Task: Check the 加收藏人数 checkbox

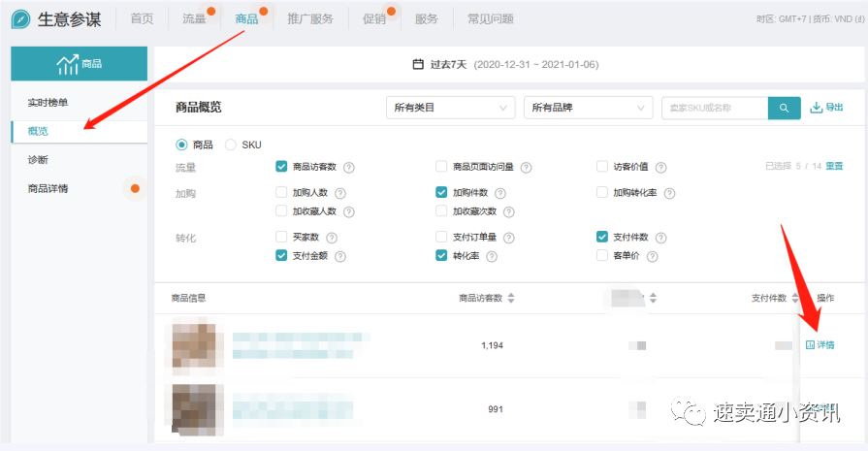Action: pos(281,211)
